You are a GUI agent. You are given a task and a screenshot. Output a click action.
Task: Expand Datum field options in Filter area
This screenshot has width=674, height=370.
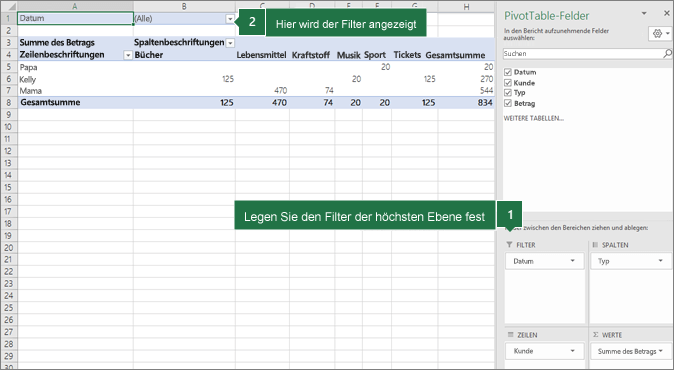573,261
